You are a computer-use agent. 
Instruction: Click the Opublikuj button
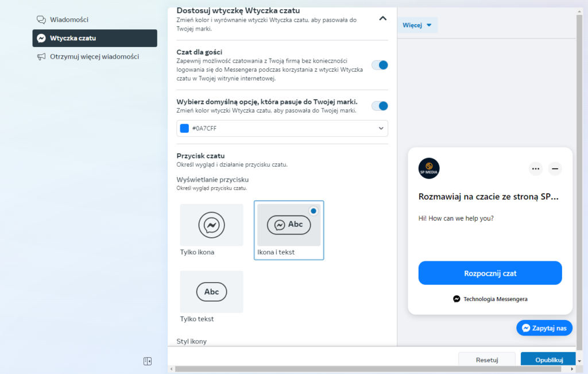(548, 360)
